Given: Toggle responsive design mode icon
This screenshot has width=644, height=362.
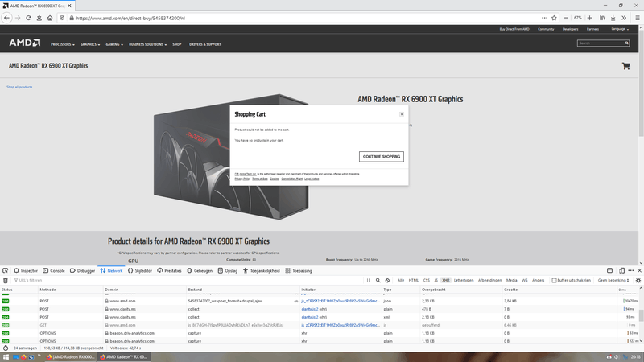Looking at the screenshot, I should (x=621, y=270).
